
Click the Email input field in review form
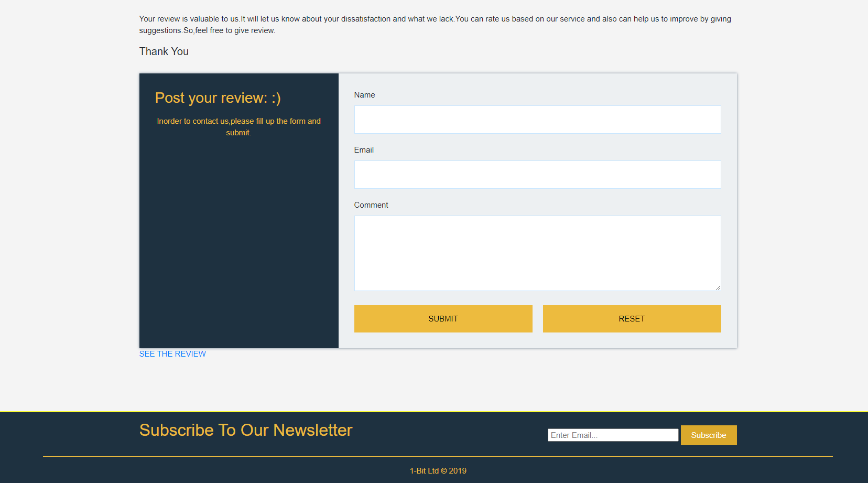click(x=537, y=175)
